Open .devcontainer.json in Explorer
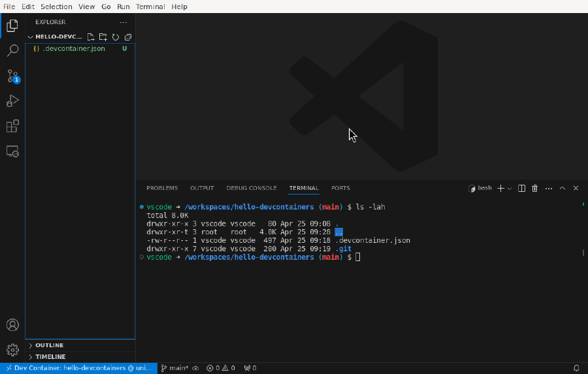Image resolution: width=588 pixels, height=374 pixels. pyautogui.click(x=80, y=48)
